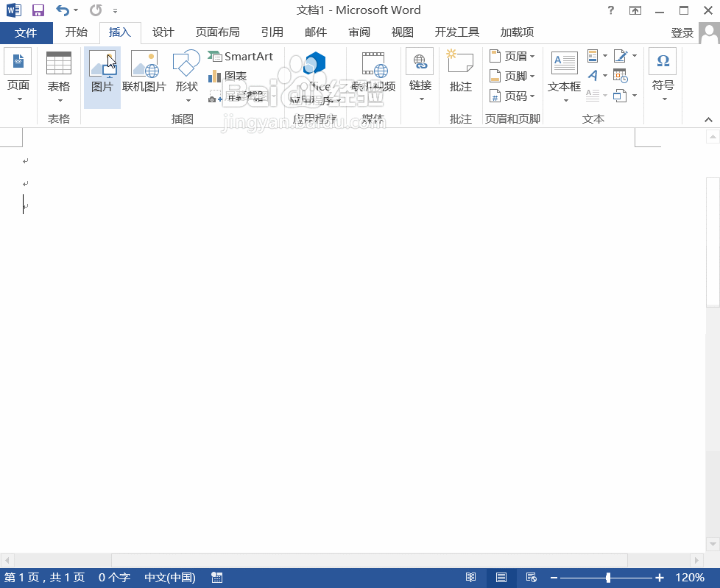The image size is (720, 588).
Task: Open the 页码 (Page Number) dropdown
Action: coord(512,96)
